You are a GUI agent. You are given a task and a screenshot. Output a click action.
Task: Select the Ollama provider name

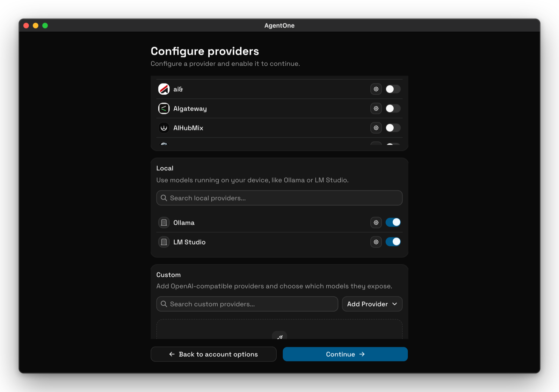[x=184, y=223]
